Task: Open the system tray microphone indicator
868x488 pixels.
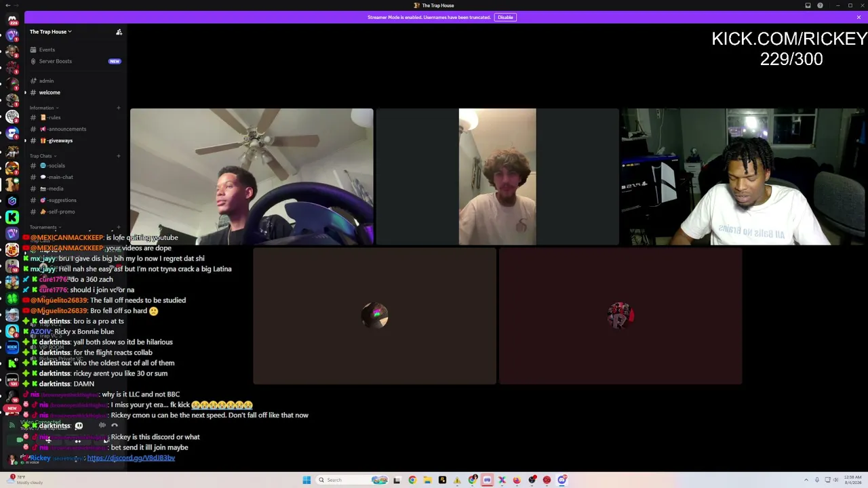Action: tap(817, 480)
